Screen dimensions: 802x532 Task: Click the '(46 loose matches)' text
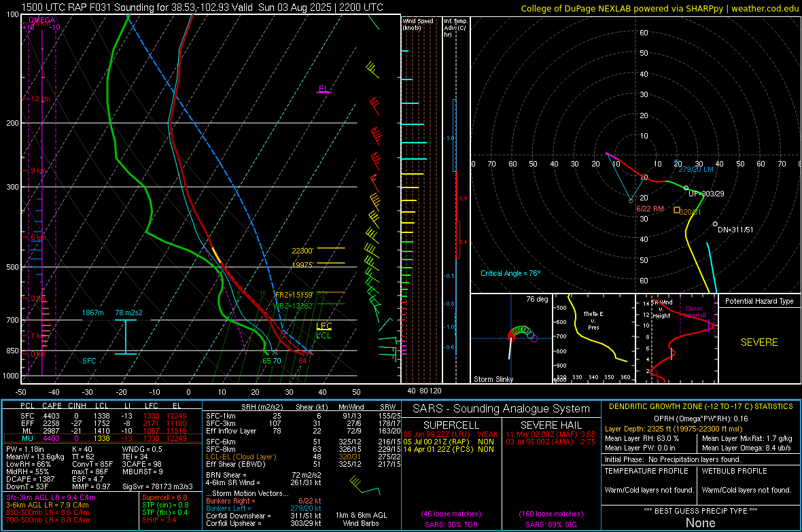(x=451, y=514)
